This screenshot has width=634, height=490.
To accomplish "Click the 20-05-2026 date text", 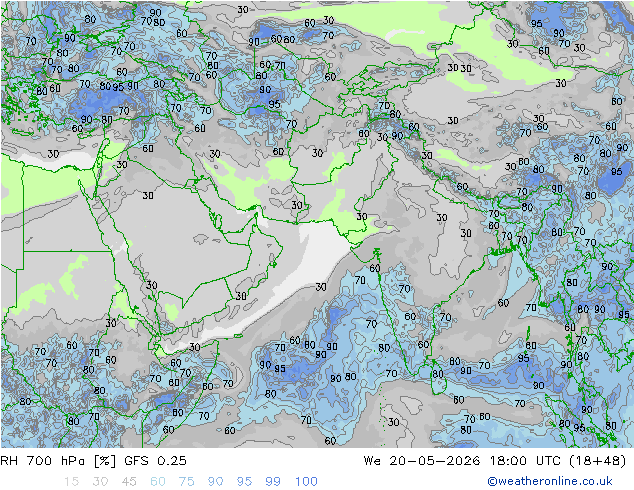I will pyautogui.click(x=435, y=460).
